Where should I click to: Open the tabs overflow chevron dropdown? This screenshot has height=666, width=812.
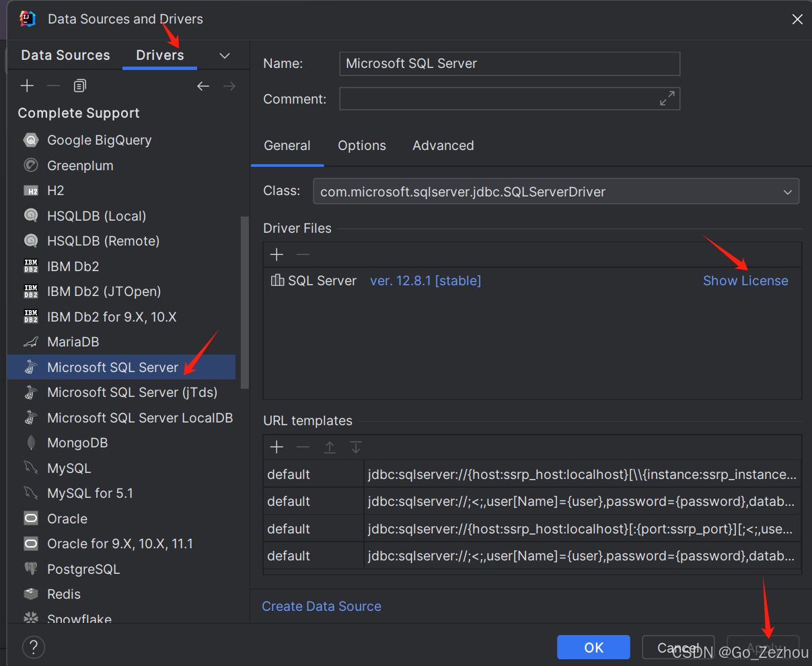(225, 56)
